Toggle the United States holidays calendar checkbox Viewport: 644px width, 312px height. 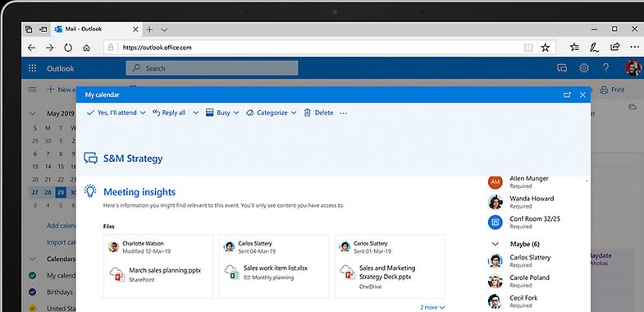tap(33, 308)
